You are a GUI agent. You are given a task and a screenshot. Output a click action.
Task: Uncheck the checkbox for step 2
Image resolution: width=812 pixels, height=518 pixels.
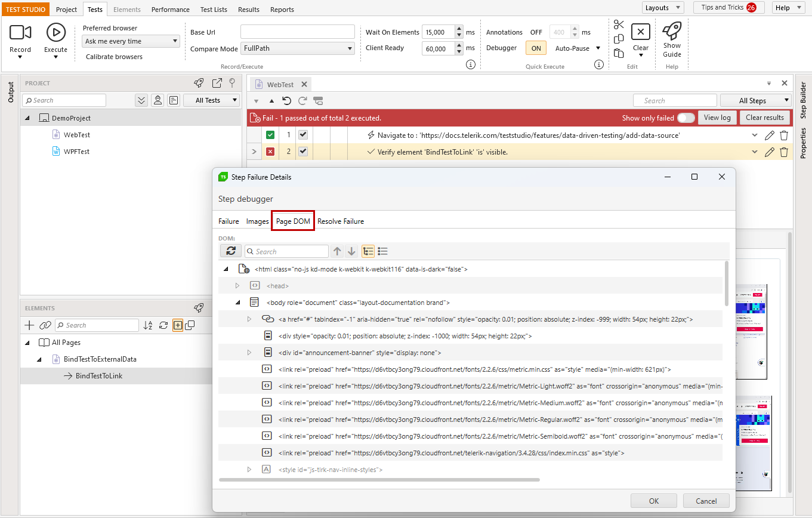click(x=303, y=152)
